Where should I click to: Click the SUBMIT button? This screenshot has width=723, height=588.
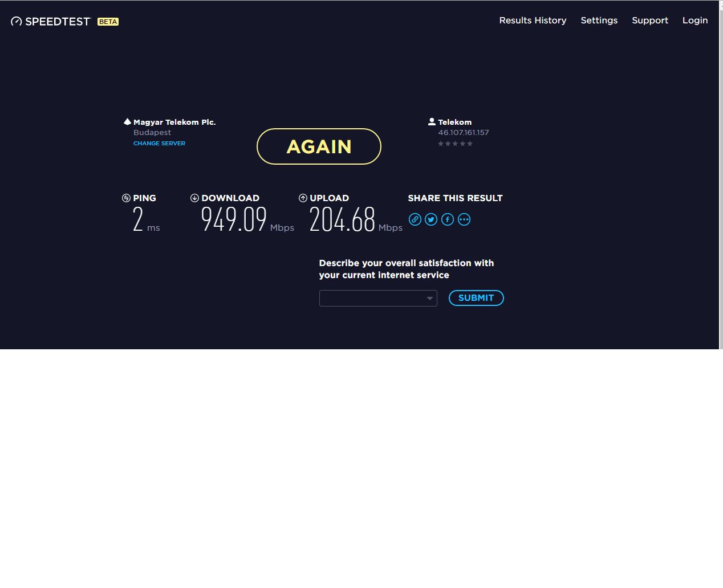[x=476, y=298]
